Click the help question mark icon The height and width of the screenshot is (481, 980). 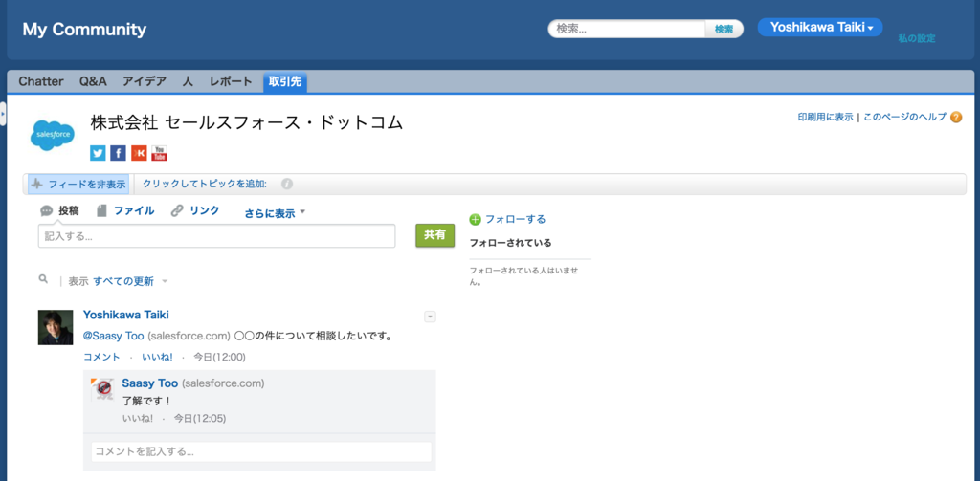tap(956, 117)
